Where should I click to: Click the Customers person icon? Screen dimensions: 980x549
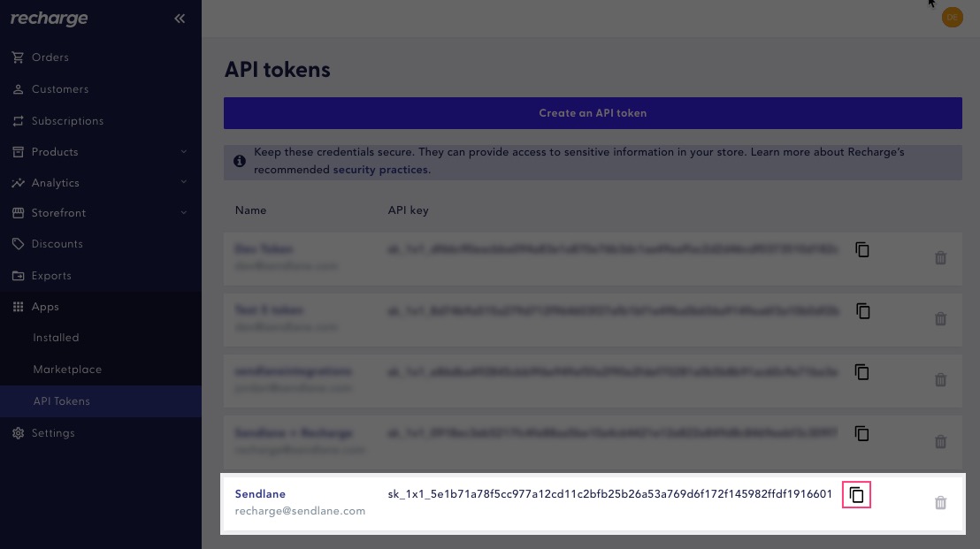pyautogui.click(x=18, y=89)
